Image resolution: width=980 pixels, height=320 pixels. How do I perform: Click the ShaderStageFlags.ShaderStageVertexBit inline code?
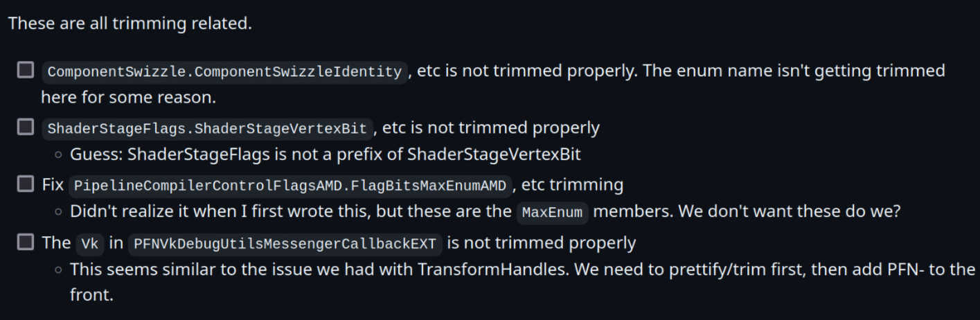(207, 129)
